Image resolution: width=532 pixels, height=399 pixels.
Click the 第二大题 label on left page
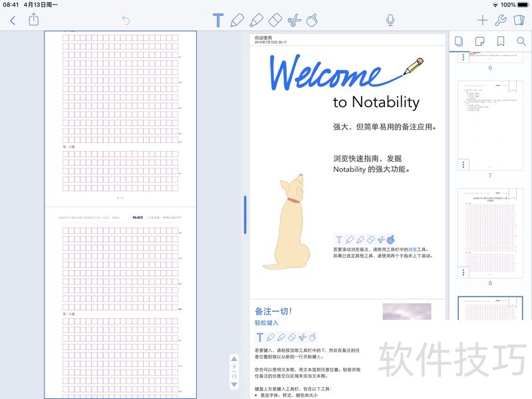[68, 147]
